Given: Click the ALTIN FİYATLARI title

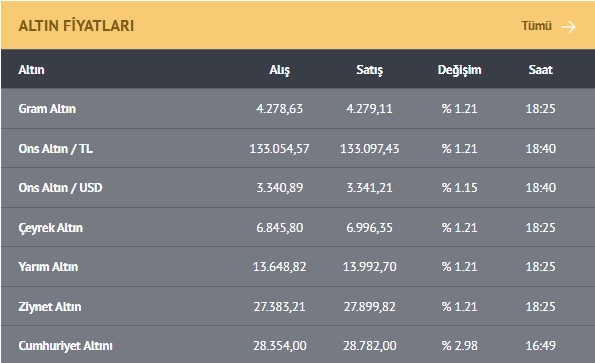Looking at the screenshot, I should (76, 26).
